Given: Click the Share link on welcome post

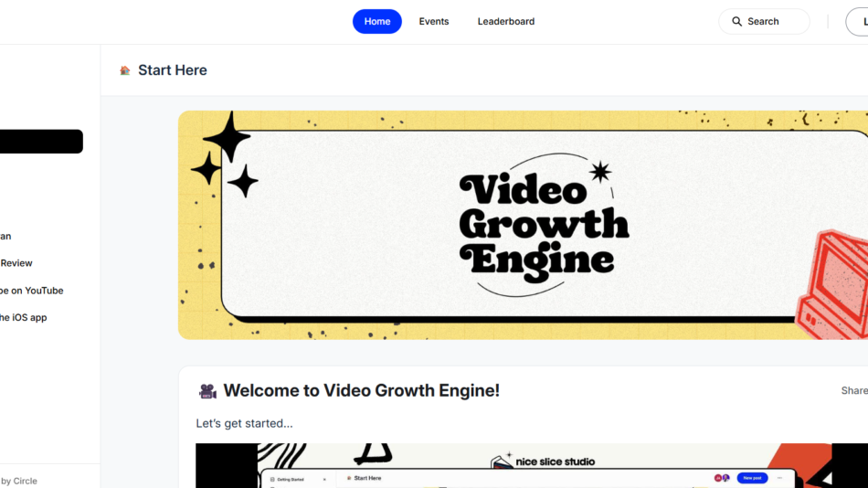Looking at the screenshot, I should tap(854, 390).
